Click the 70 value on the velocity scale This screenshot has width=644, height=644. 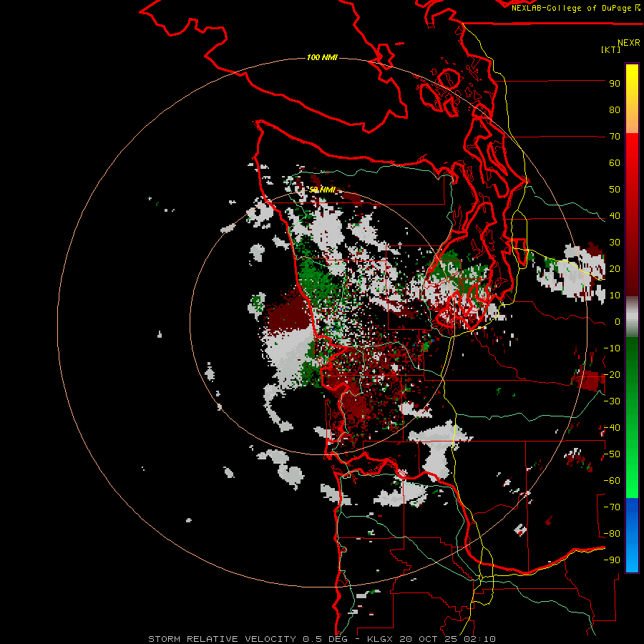(x=615, y=137)
